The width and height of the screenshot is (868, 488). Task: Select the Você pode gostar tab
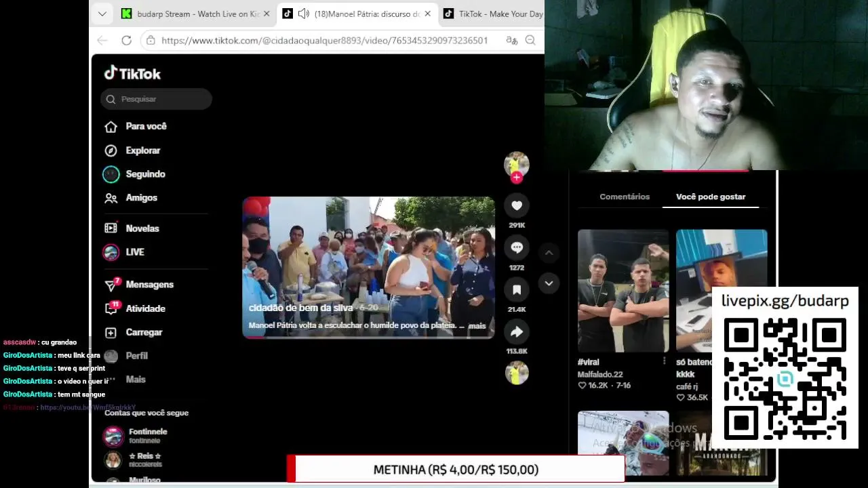tap(711, 197)
